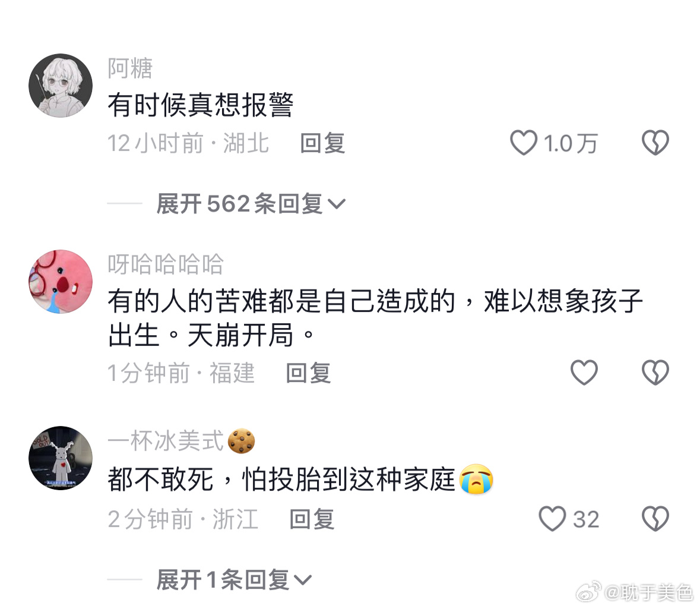This screenshot has height=609, width=700.
Task: Dislike 一杯冰美式's comment with broken heart
Action: [x=655, y=519]
